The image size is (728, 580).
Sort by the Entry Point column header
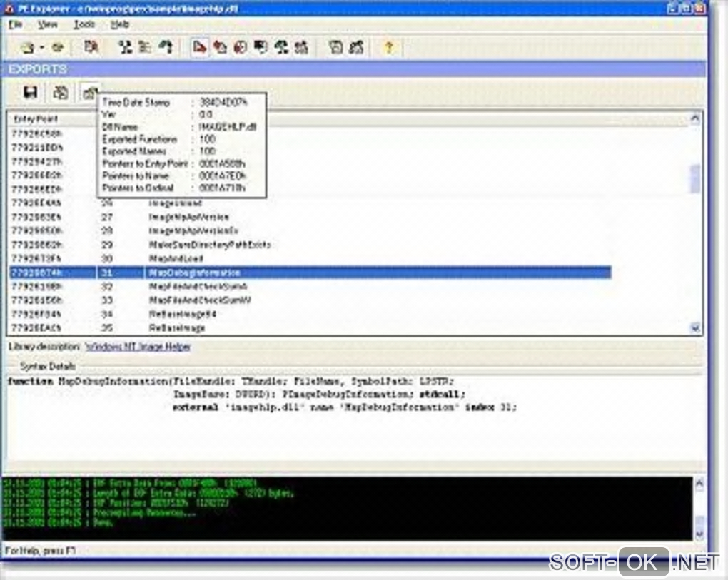36,119
